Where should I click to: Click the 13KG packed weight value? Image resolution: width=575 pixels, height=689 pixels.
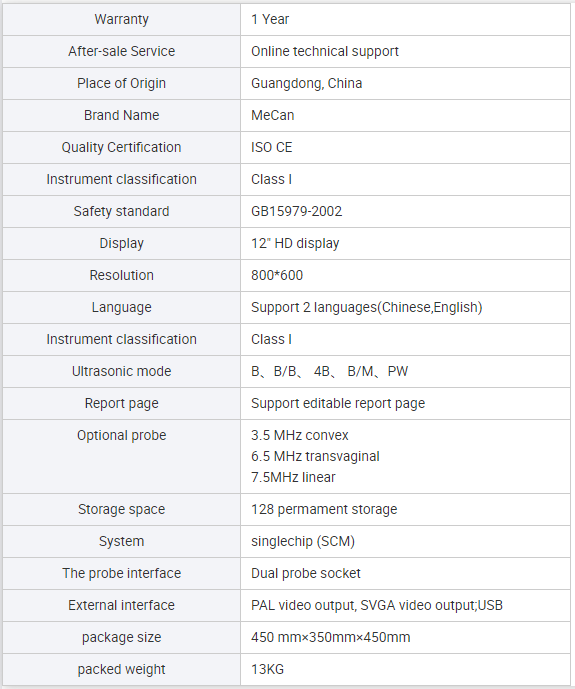pos(267,669)
